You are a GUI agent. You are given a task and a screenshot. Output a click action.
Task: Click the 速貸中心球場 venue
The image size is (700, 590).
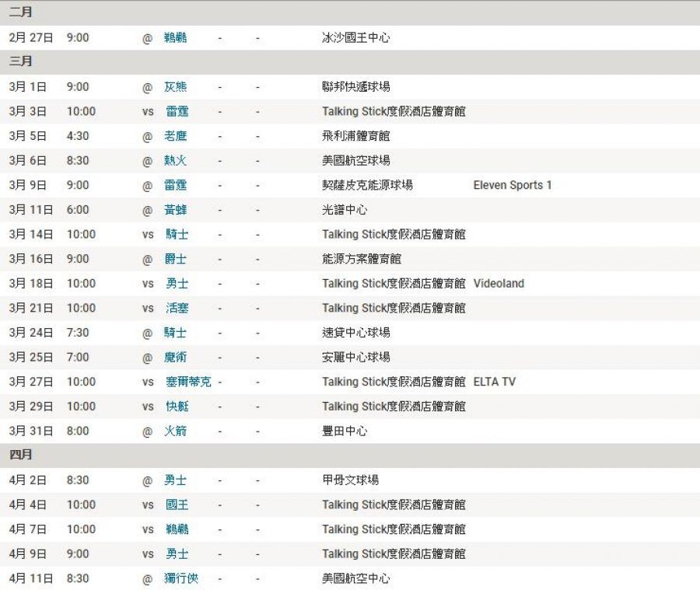point(355,333)
